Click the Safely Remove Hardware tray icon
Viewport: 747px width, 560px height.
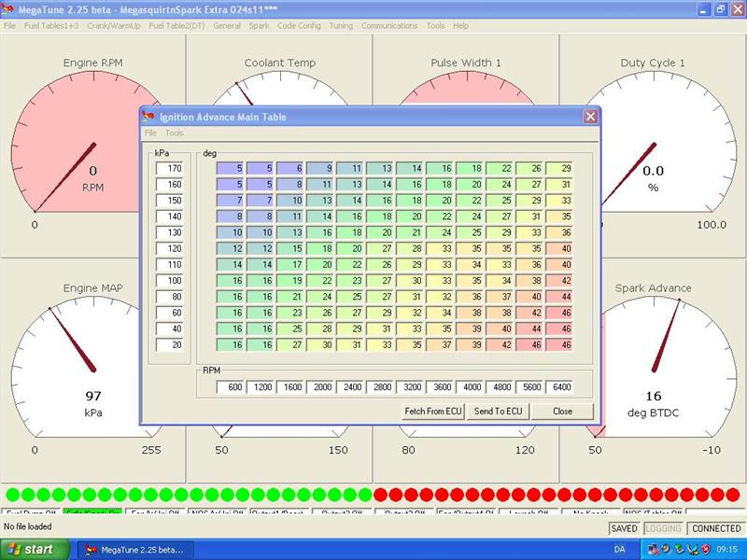click(x=681, y=550)
